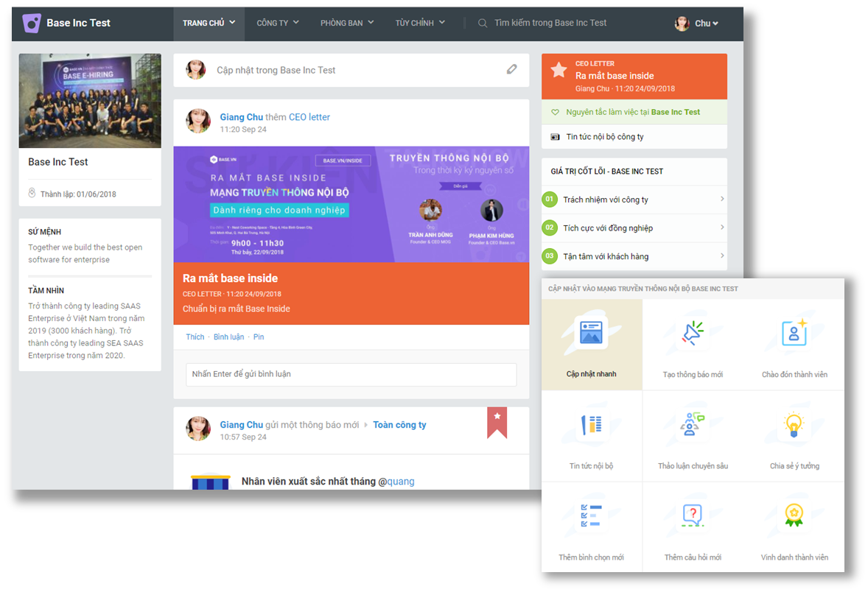This screenshot has height=592, width=868.
Task: Click the Base Inc Test name under photo
Action: coord(58,162)
